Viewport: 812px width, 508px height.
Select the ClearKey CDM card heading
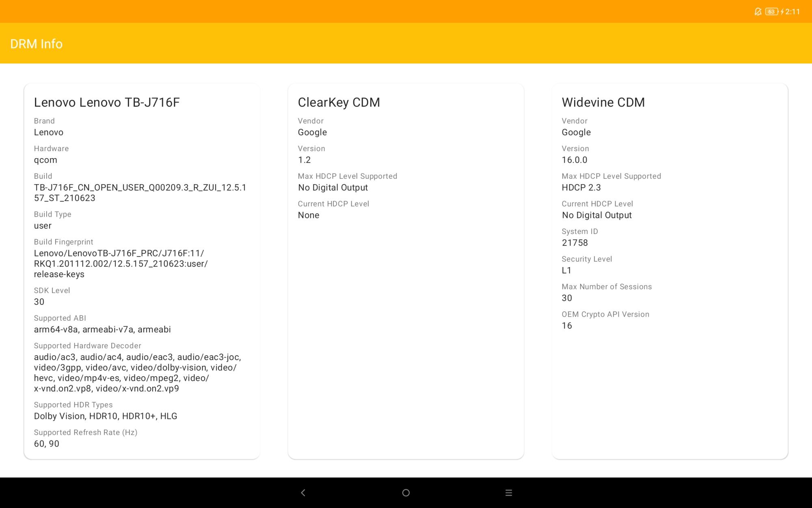(339, 102)
